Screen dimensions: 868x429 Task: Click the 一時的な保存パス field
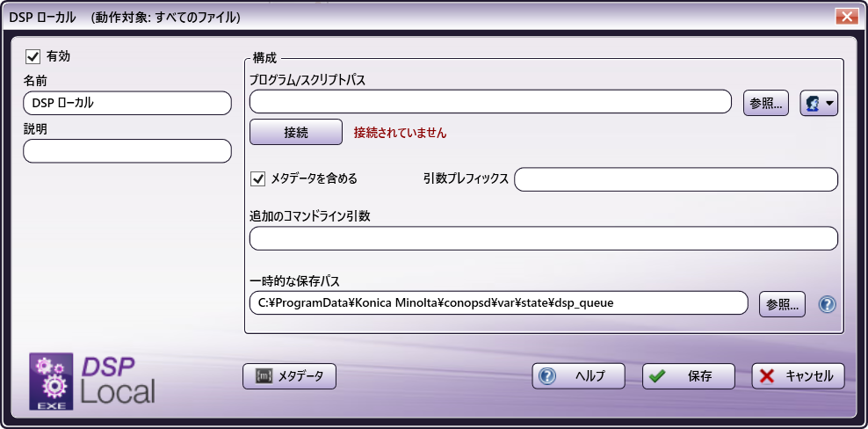[x=499, y=303]
